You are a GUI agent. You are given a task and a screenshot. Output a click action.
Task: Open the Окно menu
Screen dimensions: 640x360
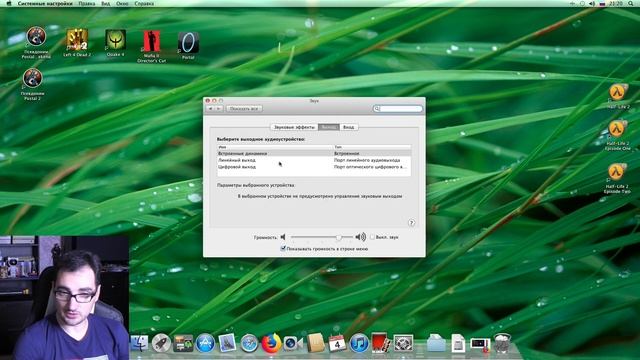(x=122, y=3)
